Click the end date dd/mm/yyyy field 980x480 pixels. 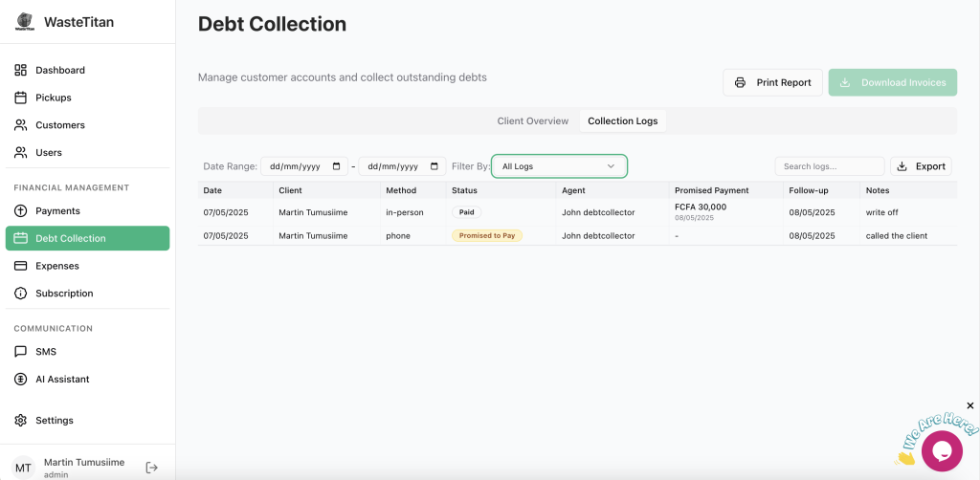pos(402,166)
